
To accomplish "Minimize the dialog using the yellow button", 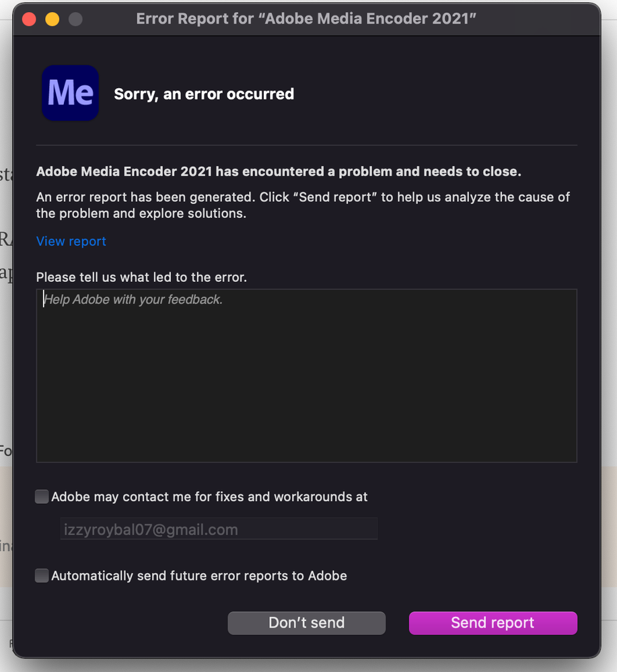I will pyautogui.click(x=52, y=19).
